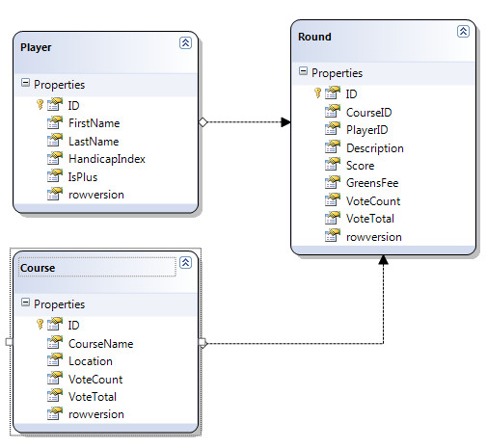Click the property icon beside Course VoteTotal
The image size is (487, 448).
pos(55,396)
